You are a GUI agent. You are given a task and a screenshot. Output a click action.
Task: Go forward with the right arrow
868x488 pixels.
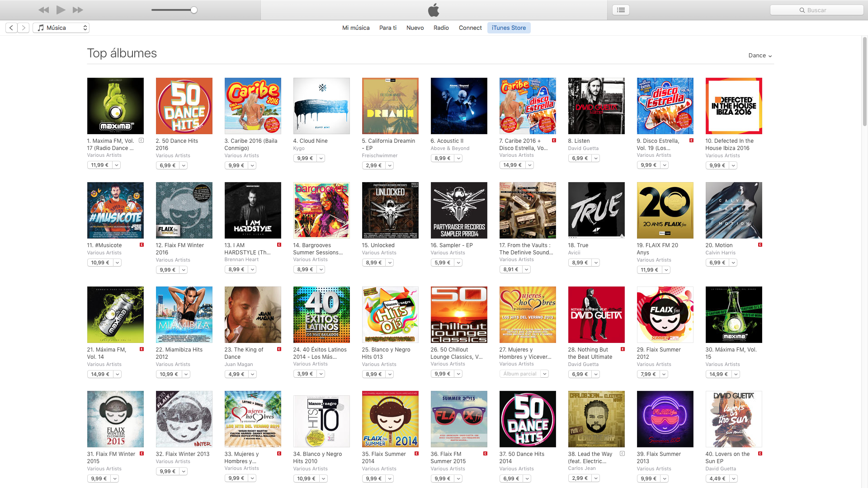(24, 28)
